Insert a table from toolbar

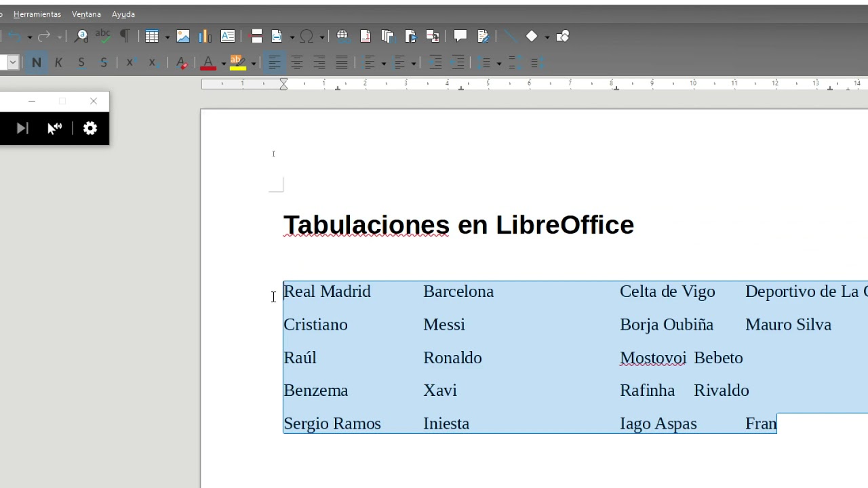[152, 36]
